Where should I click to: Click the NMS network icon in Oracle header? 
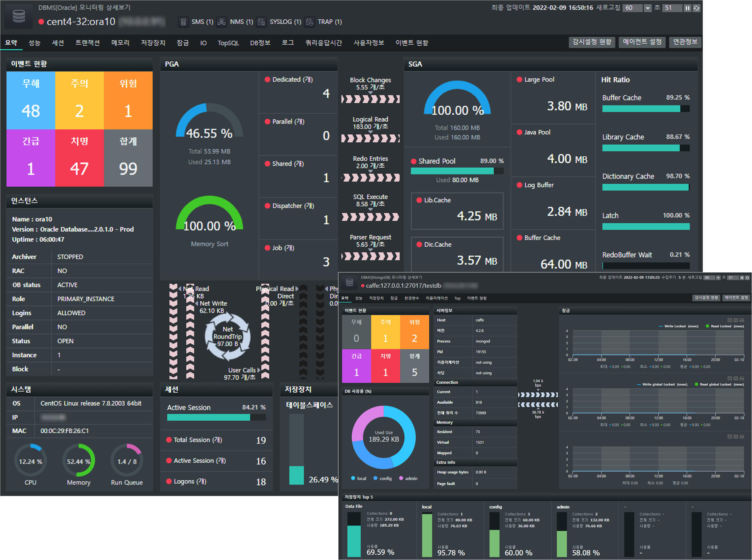222,22
